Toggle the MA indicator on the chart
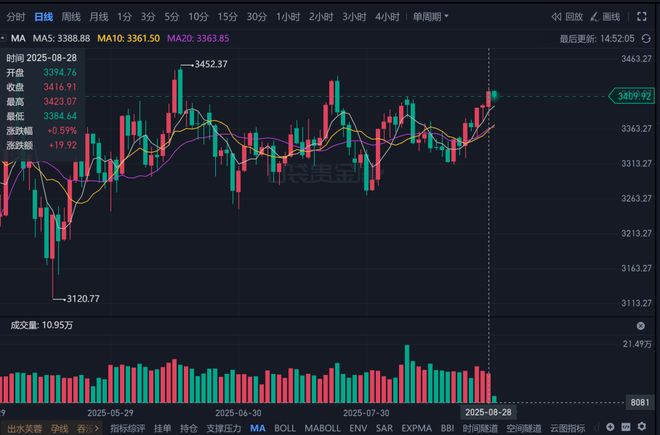This screenshot has height=435, width=660. pos(258,428)
